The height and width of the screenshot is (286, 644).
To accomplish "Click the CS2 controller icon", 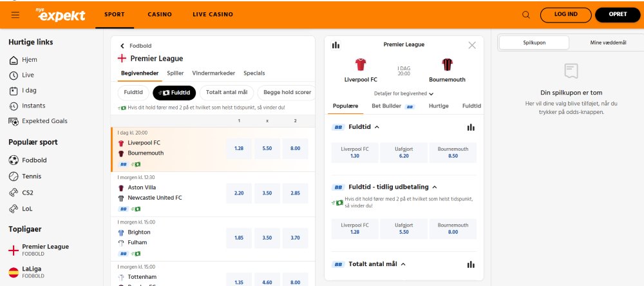I will (x=14, y=193).
